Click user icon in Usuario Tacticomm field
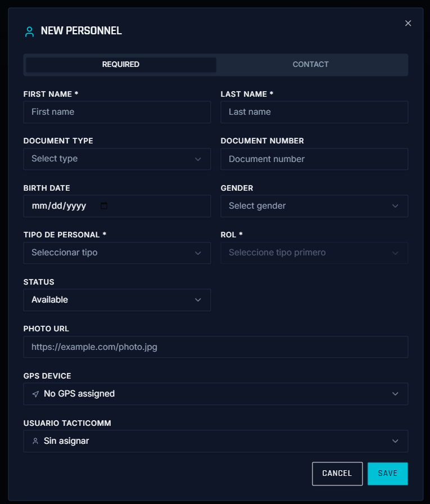 coord(35,441)
